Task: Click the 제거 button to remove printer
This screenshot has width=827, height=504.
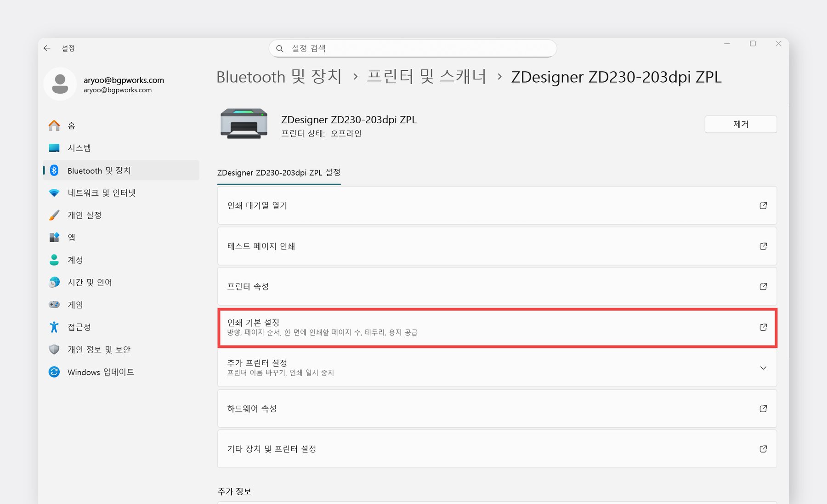Action: (x=740, y=124)
